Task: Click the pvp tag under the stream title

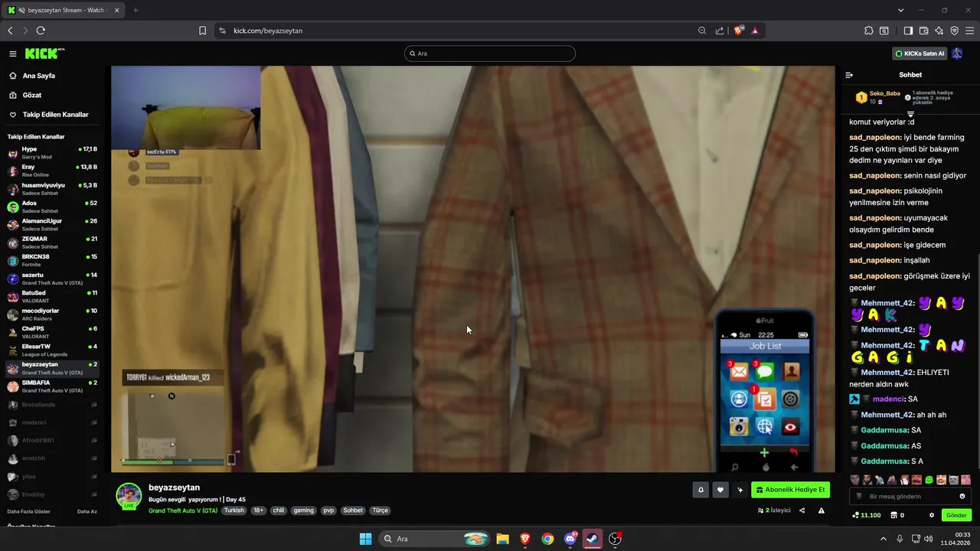Action: (328, 510)
